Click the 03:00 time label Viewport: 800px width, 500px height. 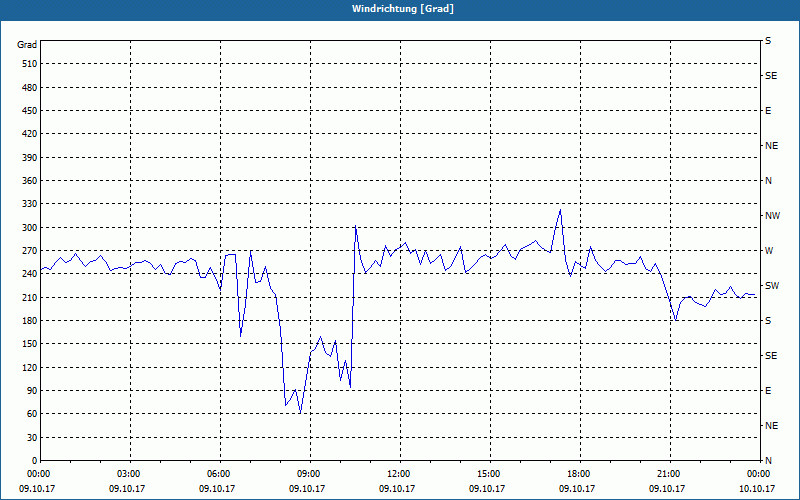[128, 474]
